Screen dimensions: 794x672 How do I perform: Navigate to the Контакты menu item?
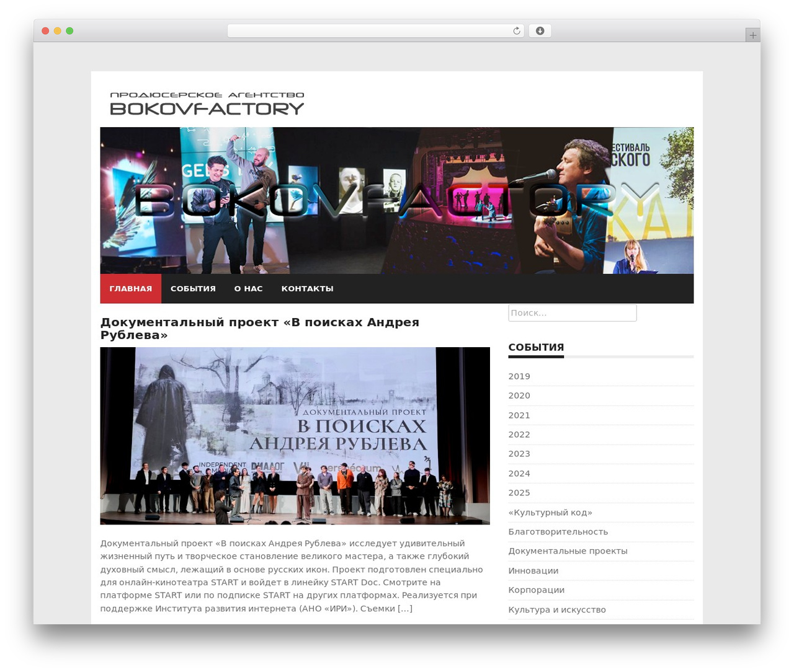[x=307, y=289]
